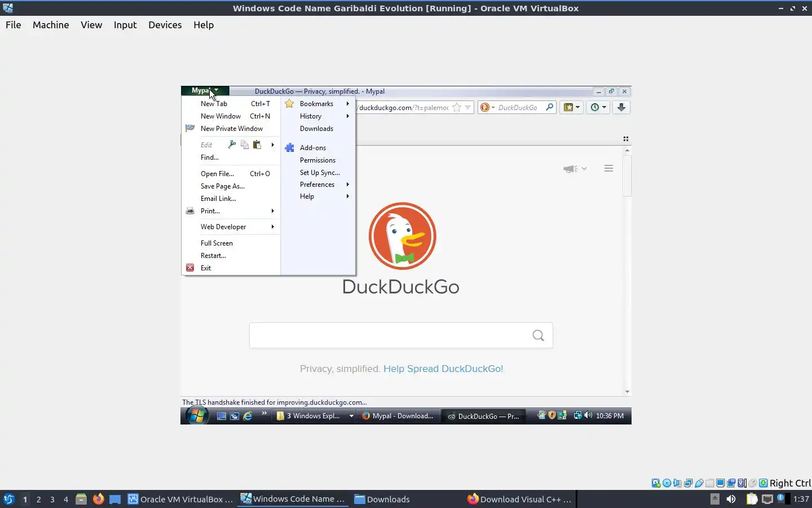Expand the Edit submenu arrow

[x=273, y=145]
